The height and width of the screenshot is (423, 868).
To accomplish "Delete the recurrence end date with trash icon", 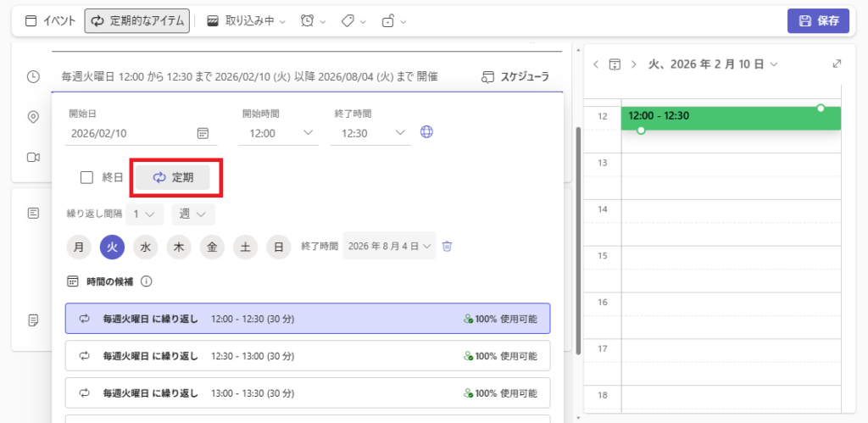I will tap(448, 247).
